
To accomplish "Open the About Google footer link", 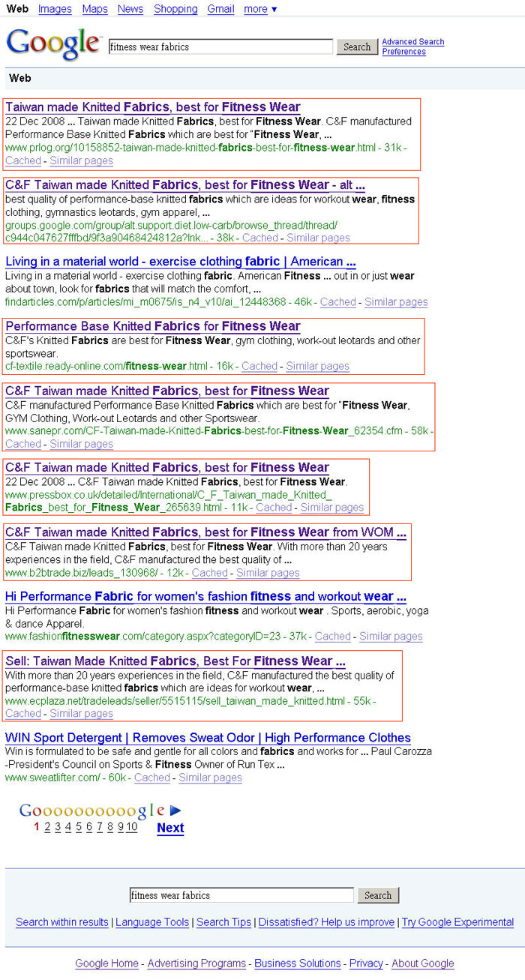I will (x=423, y=964).
